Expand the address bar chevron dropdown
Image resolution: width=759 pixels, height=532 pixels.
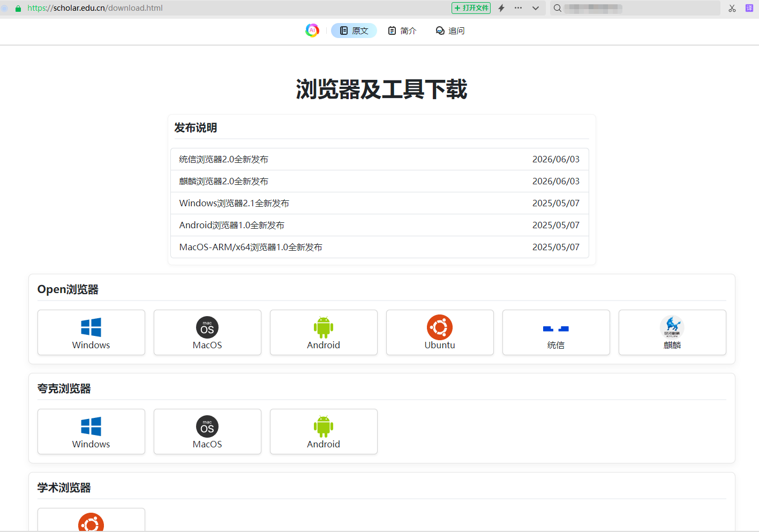[536, 8]
